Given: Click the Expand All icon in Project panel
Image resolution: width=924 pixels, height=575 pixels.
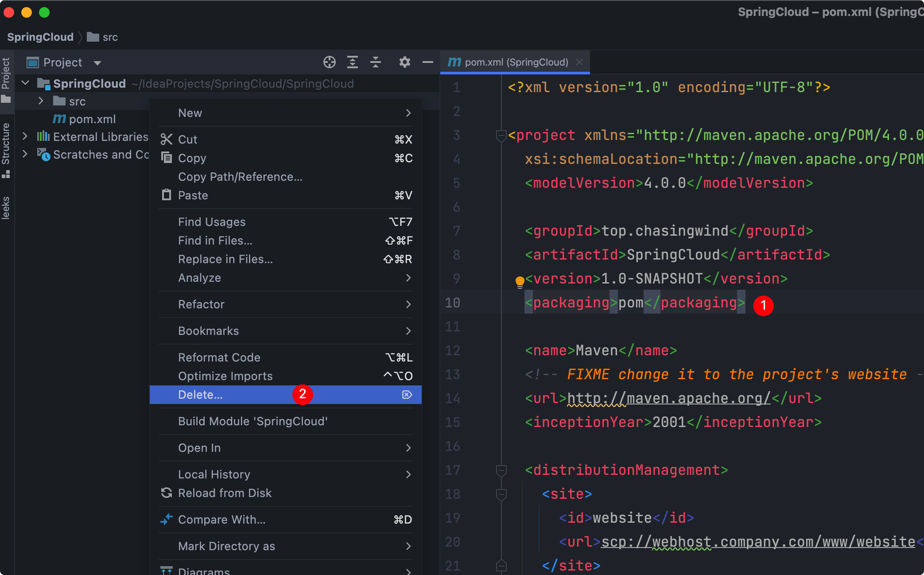Looking at the screenshot, I should pyautogui.click(x=352, y=62).
